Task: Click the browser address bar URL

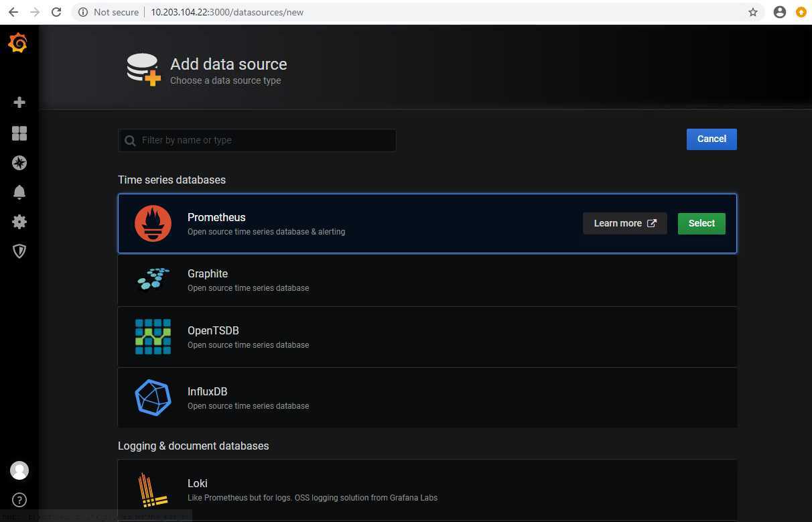Action: pyautogui.click(x=227, y=12)
